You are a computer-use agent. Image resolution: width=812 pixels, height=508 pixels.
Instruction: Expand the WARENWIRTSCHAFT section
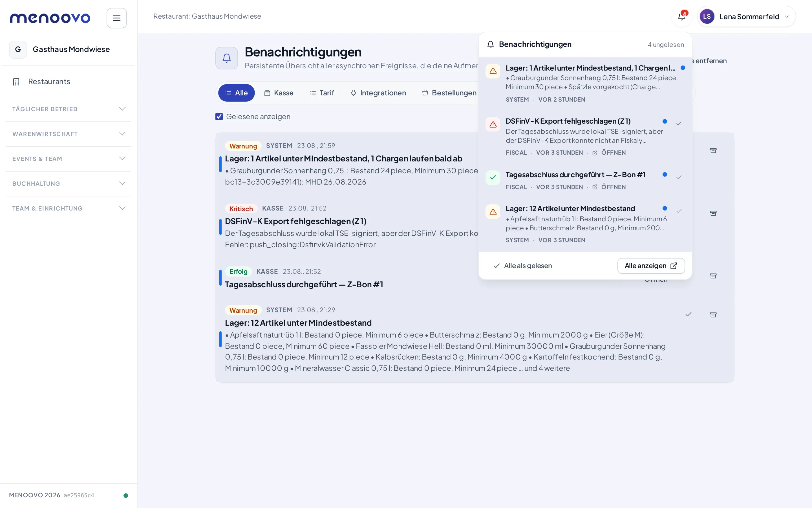coord(69,134)
